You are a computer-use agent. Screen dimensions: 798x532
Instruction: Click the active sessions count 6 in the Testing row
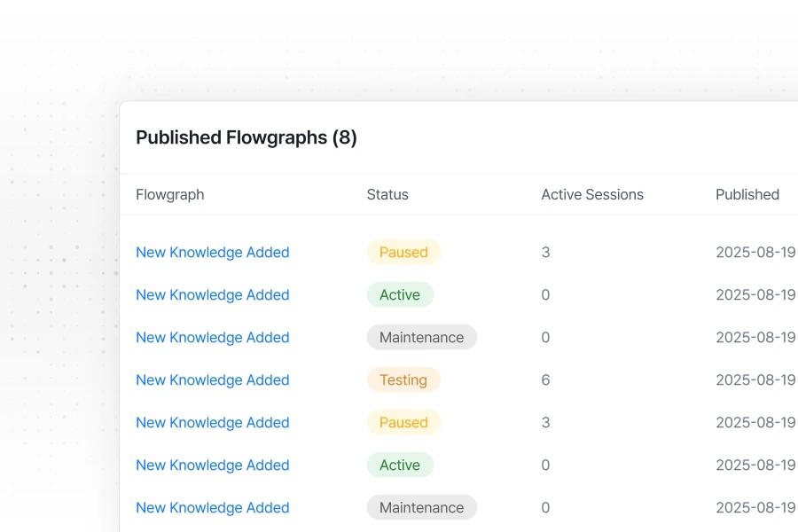coord(545,379)
